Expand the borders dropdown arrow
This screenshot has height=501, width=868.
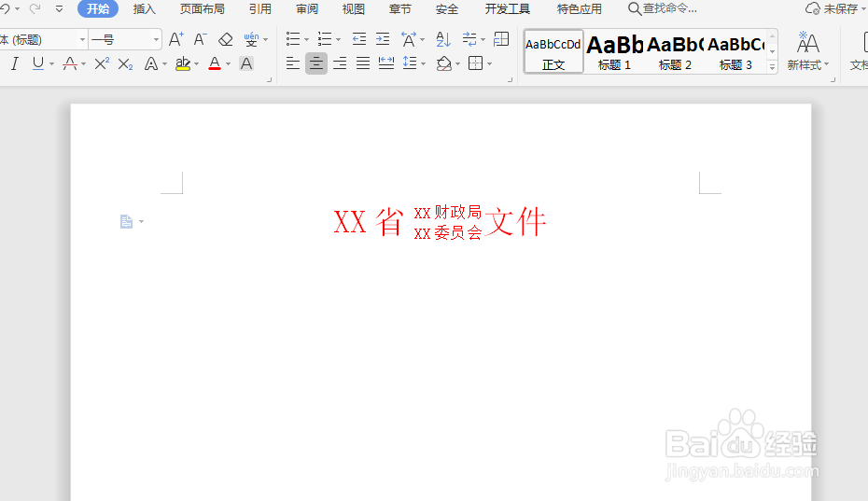[489, 63]
